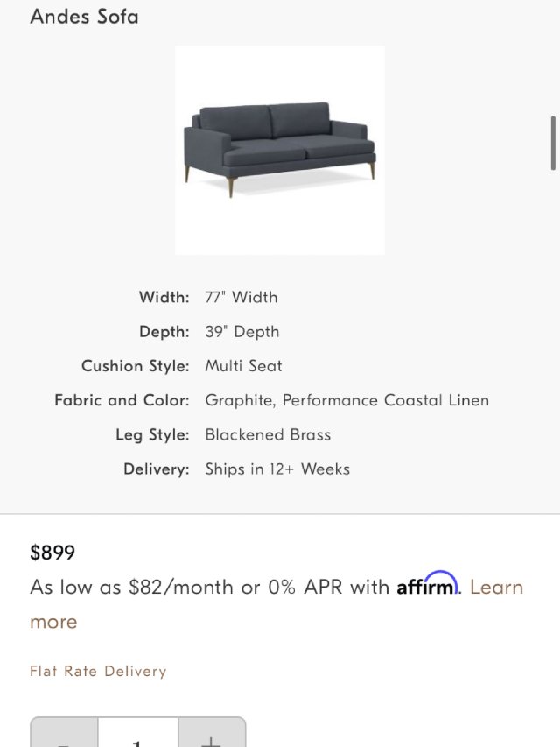This screenshot has height=747, width=560.
Task: Click the Cushion Style label
Action: [x=135, y=366]
